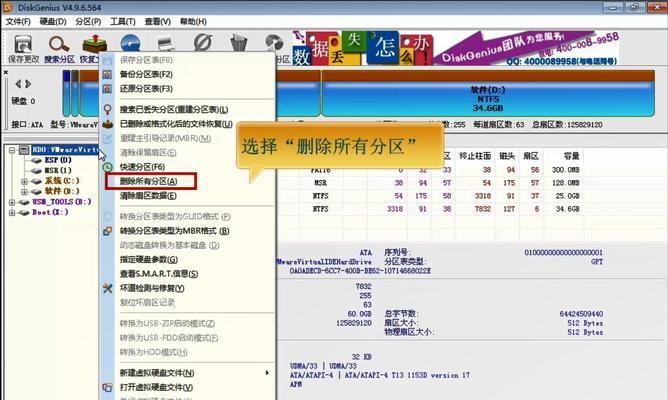Expand the USB_TOOLS(B:) tree node
This screenshot has width=668, height=400.
pyautogui.click(x=12, y=202)
